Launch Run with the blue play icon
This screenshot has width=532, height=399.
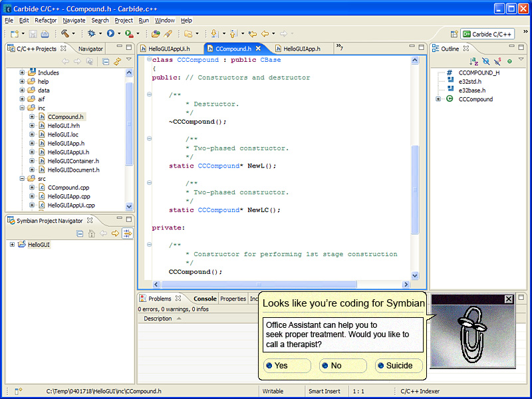point(110,33)
